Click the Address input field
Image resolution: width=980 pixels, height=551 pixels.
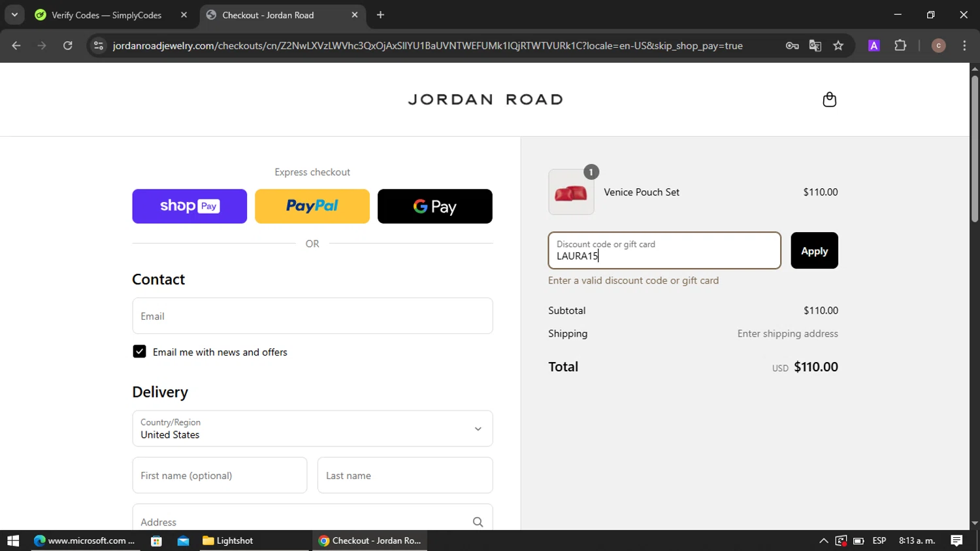[x=312, y=518]
